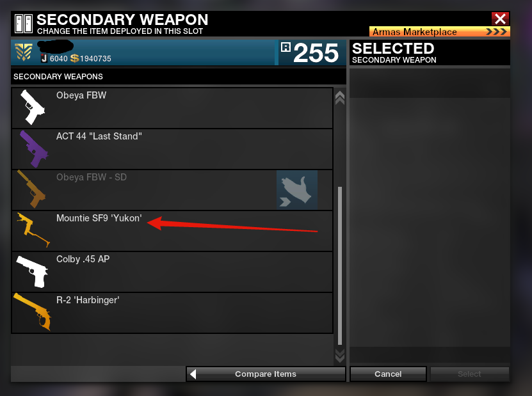Image resolution: width=532 pixels, height=396 pixels.
Task: Open the Compare Items panel
Action: [x=266, y=374]
